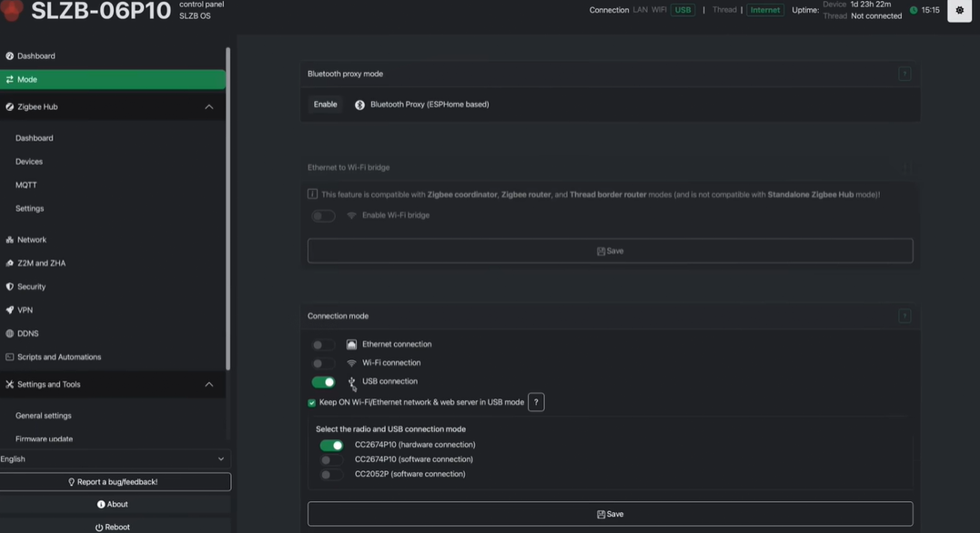Toggle the Ethernet connection switch
This screenshot has height=533, width=980.
(x=322, y=345)
